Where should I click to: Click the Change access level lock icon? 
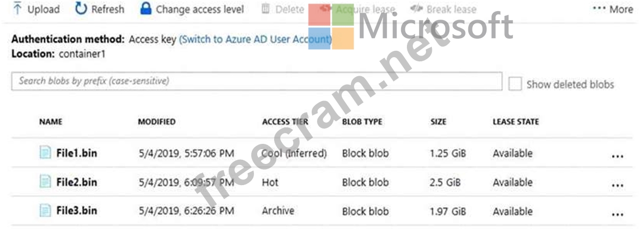point(146,9)
